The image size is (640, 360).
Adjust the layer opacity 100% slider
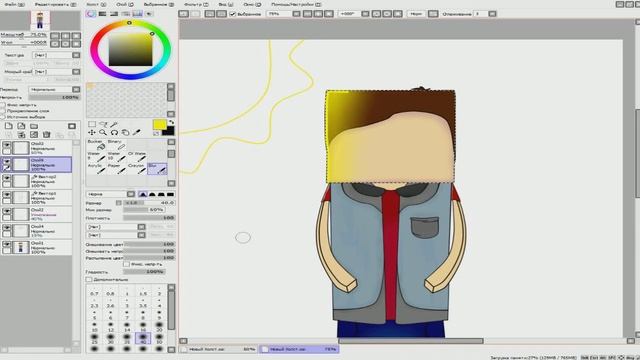click(54, 97)
